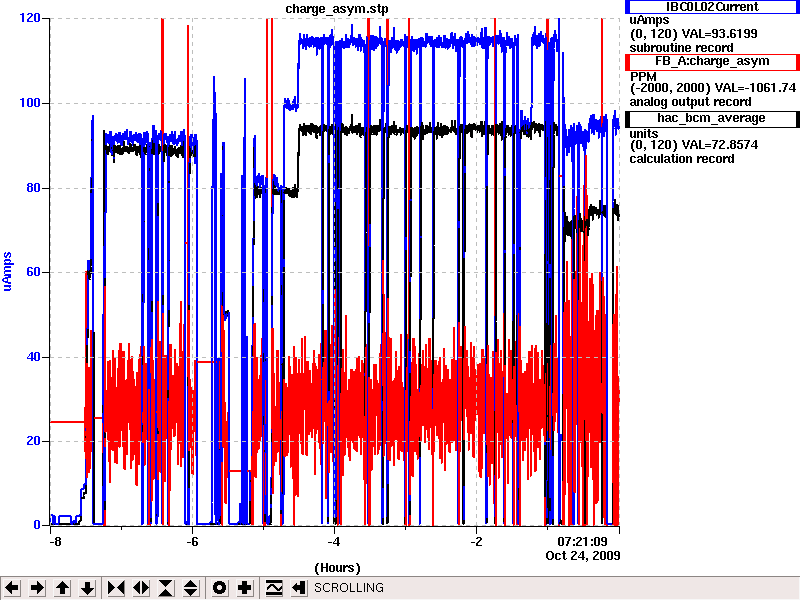Screen dimensions: 800x600
Task: Click the 60 y-axis tick label
Action: click(x=33, y=271)
